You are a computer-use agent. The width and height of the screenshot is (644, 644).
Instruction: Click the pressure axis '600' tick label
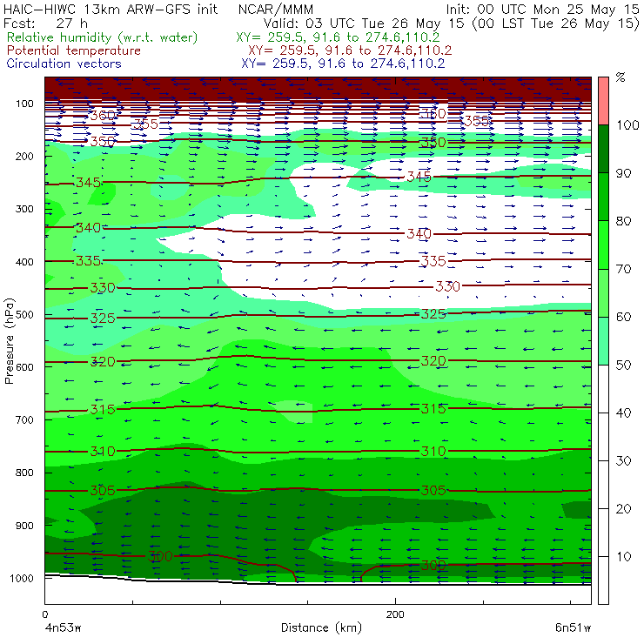pos(24,367)
